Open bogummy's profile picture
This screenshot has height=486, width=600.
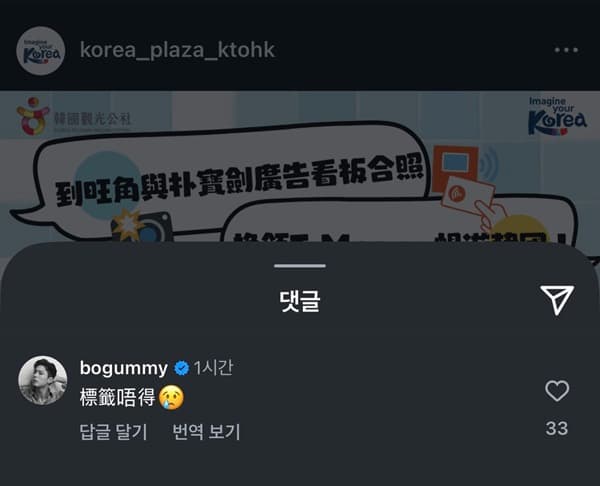coord(43,380)
